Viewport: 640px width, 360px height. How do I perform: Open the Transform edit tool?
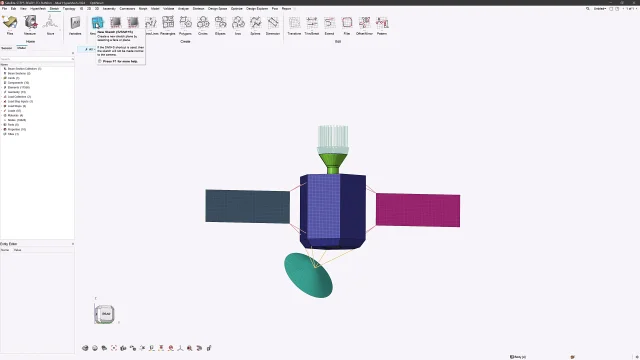[x=294, y=25]
